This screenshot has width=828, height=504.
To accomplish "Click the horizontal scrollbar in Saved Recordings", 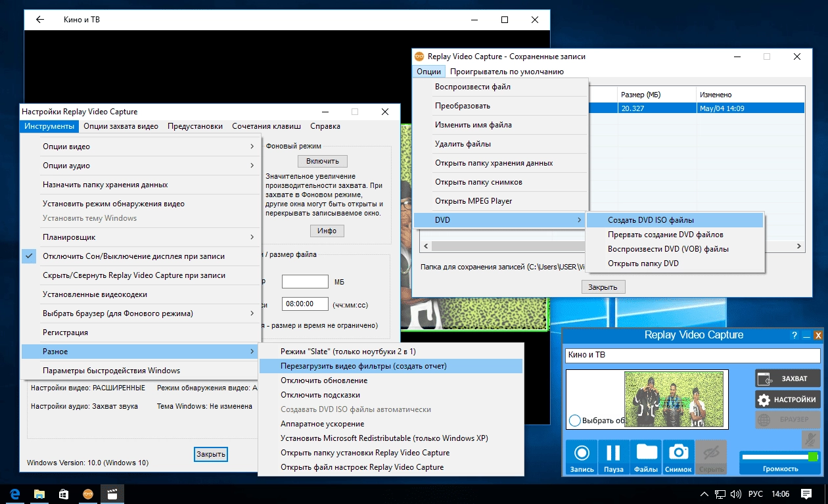I will (x=611, y=246).
